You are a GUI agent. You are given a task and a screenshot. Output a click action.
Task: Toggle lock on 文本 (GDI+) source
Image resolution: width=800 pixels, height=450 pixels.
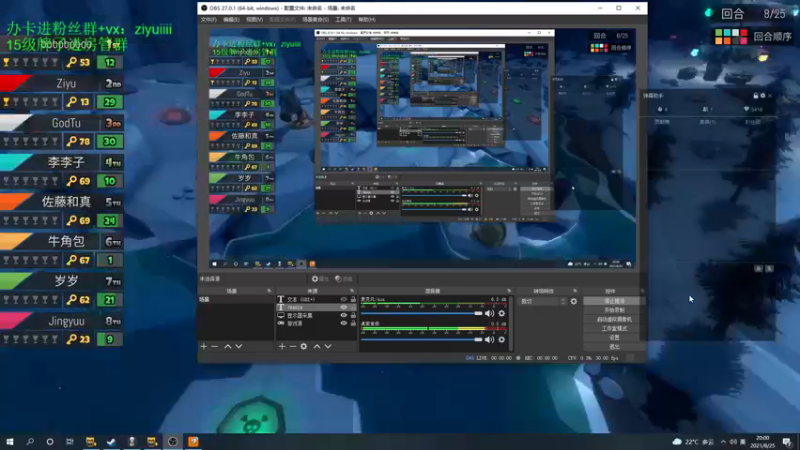coord(353,299)
